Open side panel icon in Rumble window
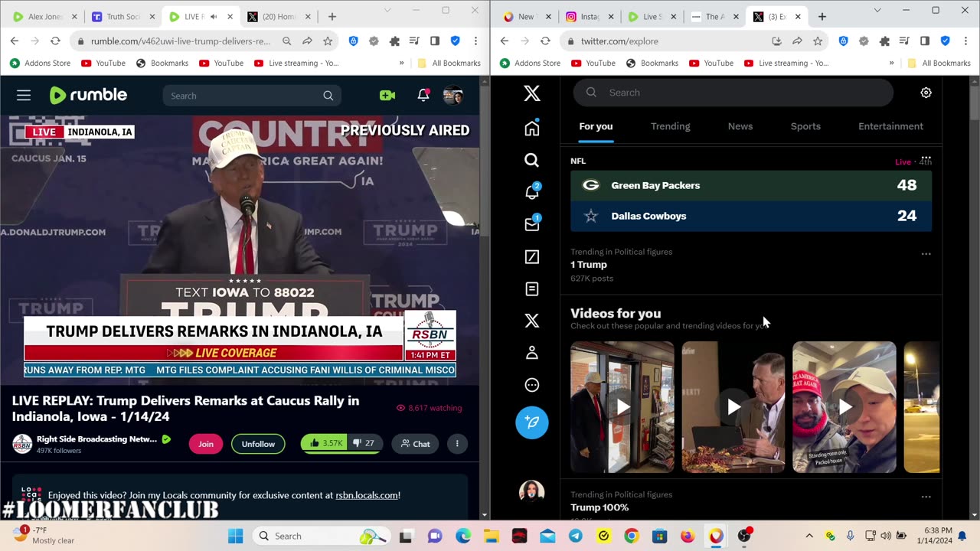980x551 pixels. pos(435,41)
